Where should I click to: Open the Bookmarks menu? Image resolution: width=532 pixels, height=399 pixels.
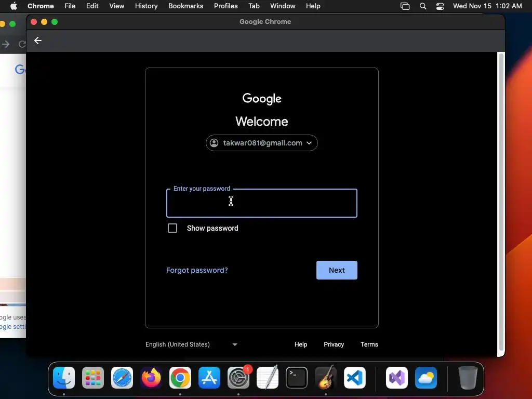tap(186, 6)
